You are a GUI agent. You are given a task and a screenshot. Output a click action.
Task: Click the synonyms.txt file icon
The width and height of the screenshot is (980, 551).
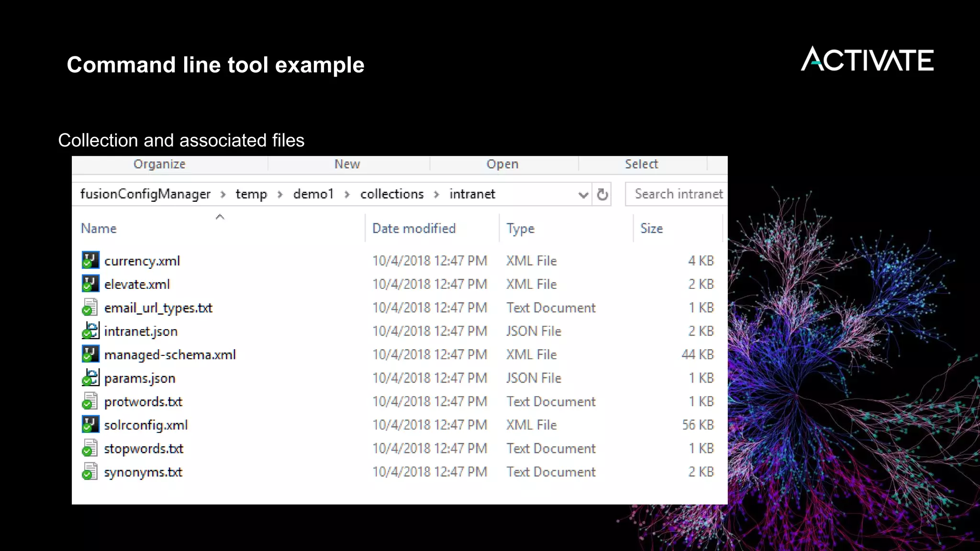coord(90,471)
